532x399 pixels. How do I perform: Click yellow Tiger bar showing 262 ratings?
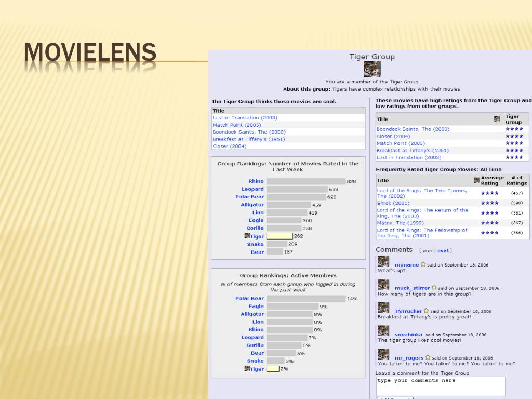280,236
